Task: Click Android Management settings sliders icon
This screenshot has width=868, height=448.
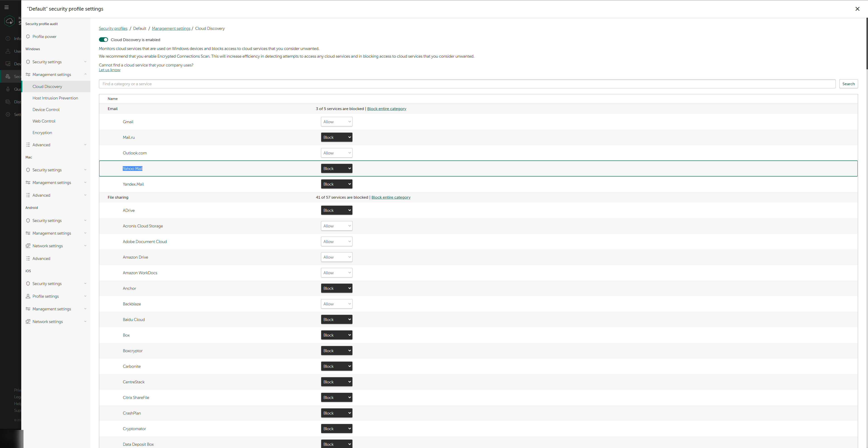Action: 28,233
